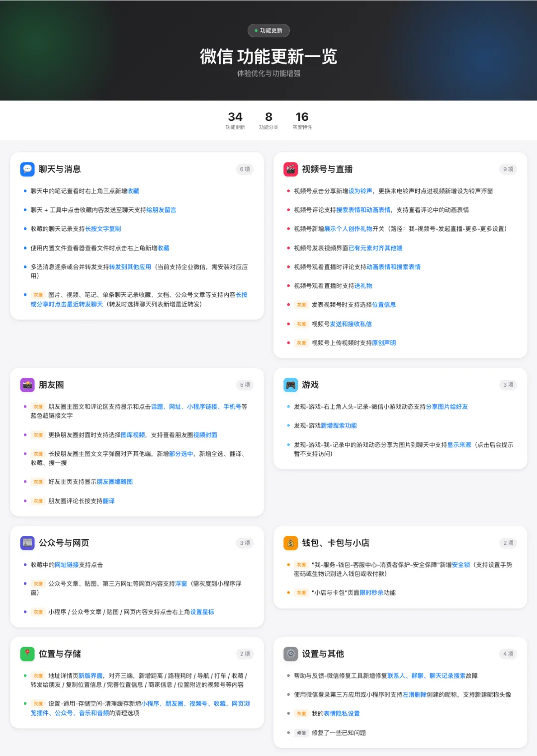Click the 设置与其他 section heading
The width and height of the screenshot is (537, 756).
323,654
